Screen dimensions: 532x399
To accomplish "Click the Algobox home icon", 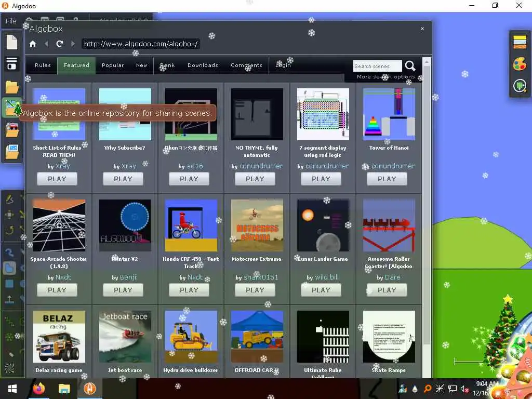I will [x=33, y=44].
